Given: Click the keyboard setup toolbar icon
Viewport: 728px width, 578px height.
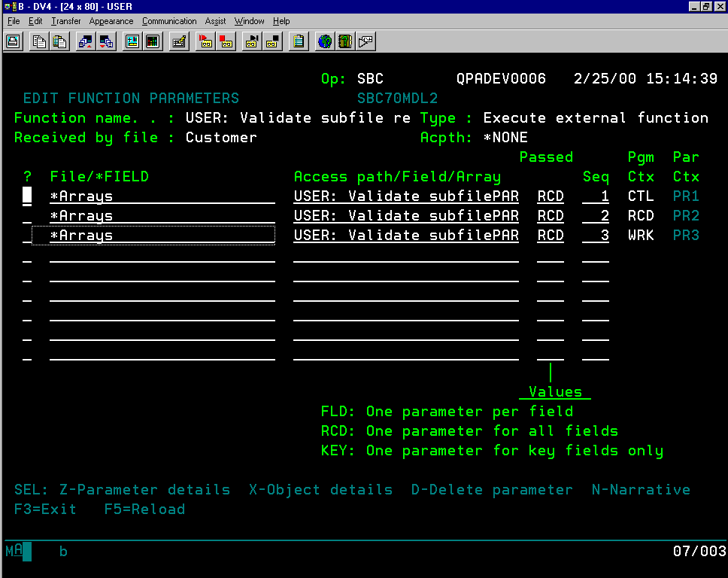Looking at the screenshot, I should tap(179, 41).
